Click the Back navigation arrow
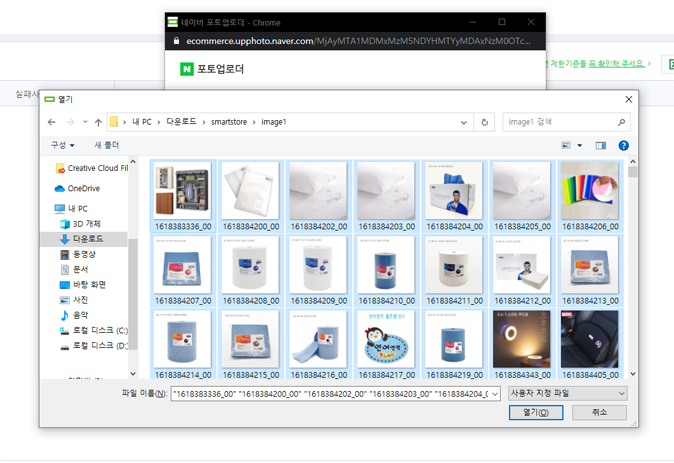The width and height of the screenshot is (674, 463). 52,122
